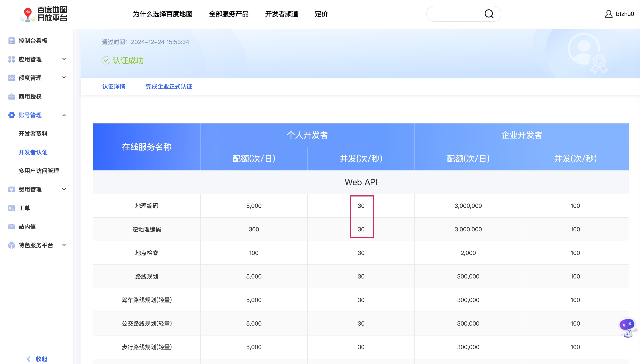
Task: Click the user avatar icon
Action: [609, 14]
